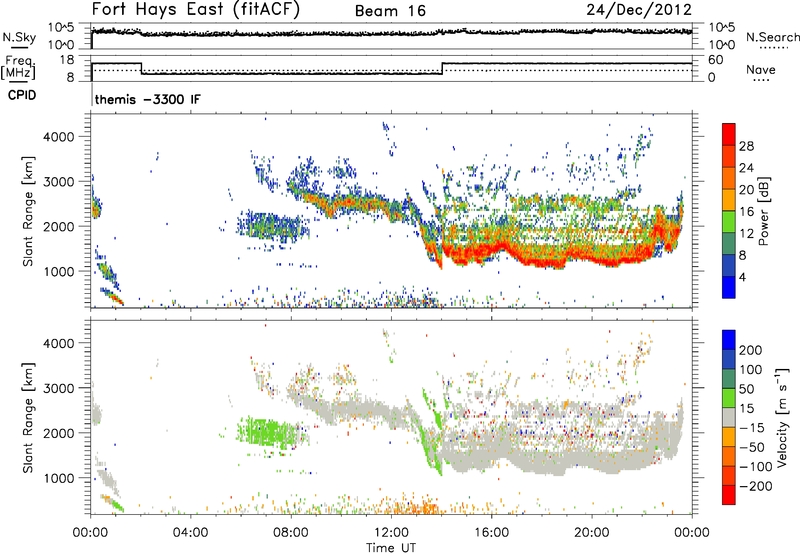Click the "1000" tick of the velocity panel
This screenshot has height=554, width=800.
point(58,478)
